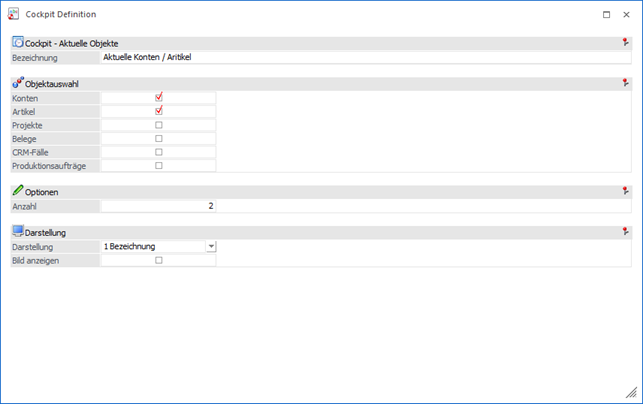Screen dimensions: 643x404
Task: Enable the Projekte checkbox
Action: [x=158, y=125]
